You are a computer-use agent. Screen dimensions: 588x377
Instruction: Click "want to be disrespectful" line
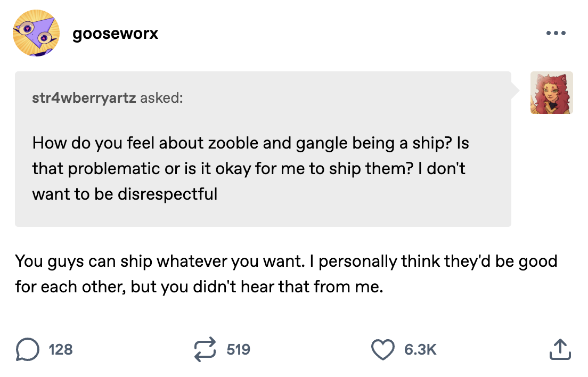(x=125, y=194)
